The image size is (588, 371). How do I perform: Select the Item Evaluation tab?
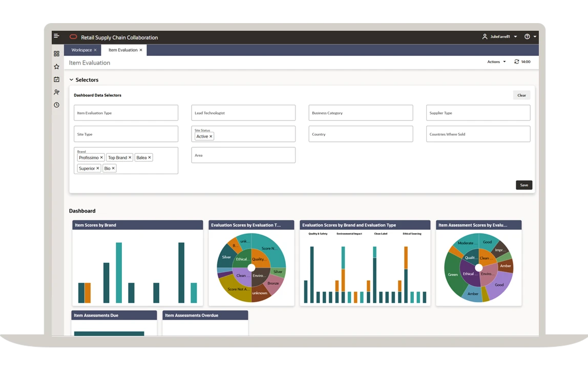[x=122, y=50]
